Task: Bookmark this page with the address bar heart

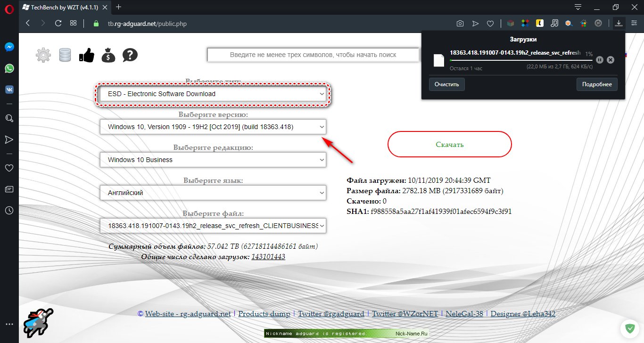Action: [490, 23]
